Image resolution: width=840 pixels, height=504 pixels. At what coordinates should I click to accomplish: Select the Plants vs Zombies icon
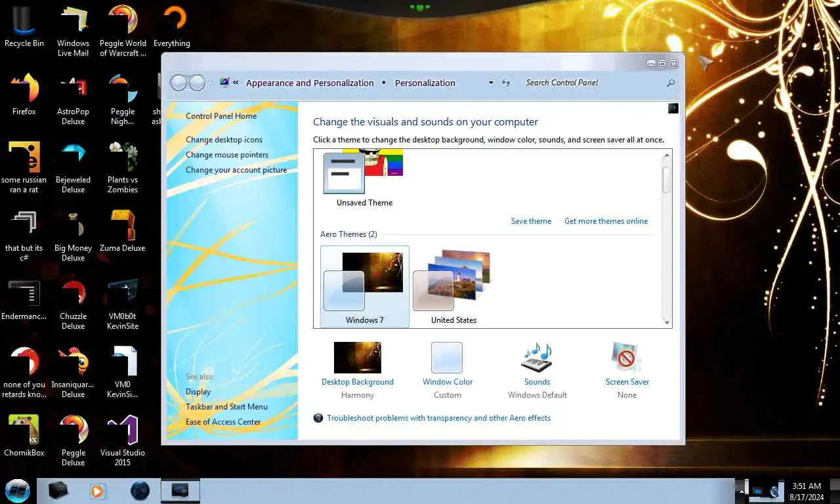(123, 168)
